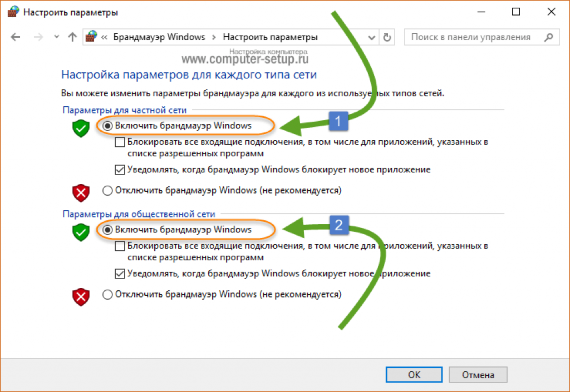Click heading Настройка параметров для каждого типа сети
The height and width of the screenshot is (392, 570).
(189, 75)
